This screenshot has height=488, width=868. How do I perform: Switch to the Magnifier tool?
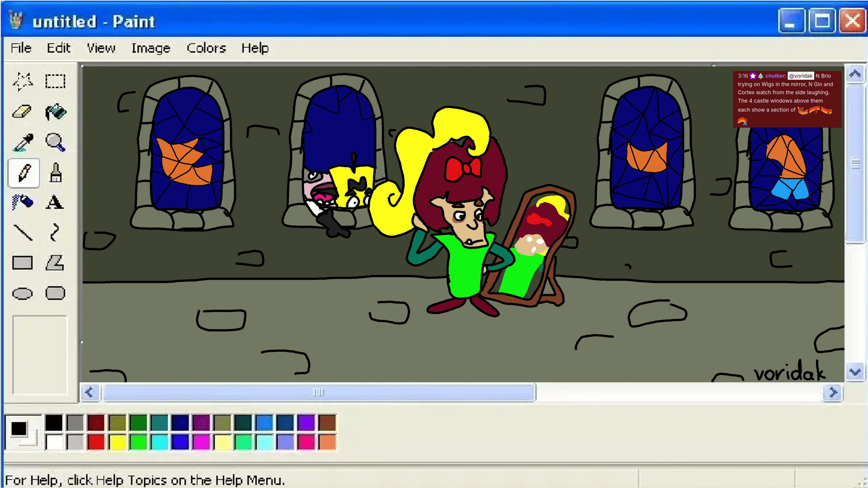(x=55, y=142)
